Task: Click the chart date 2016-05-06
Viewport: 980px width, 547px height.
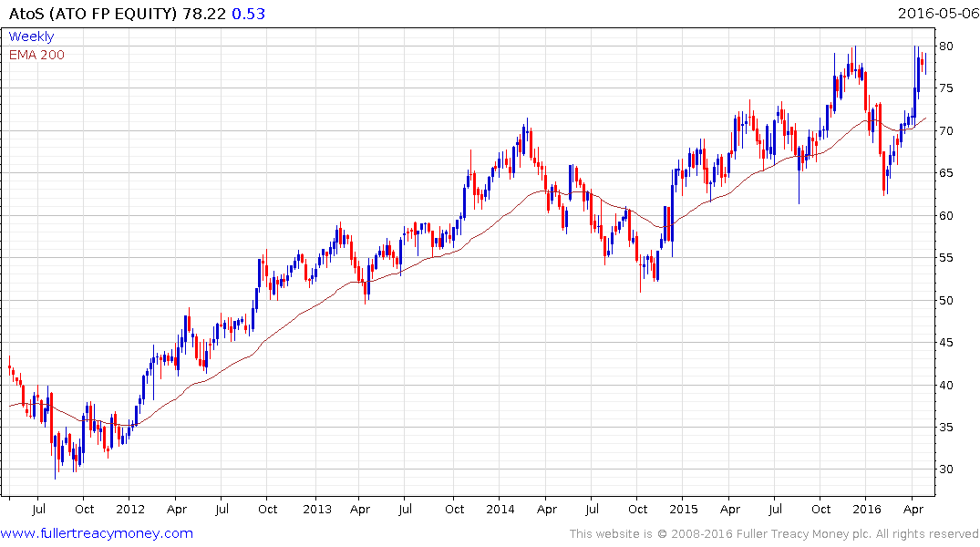Action: (938, 14)
